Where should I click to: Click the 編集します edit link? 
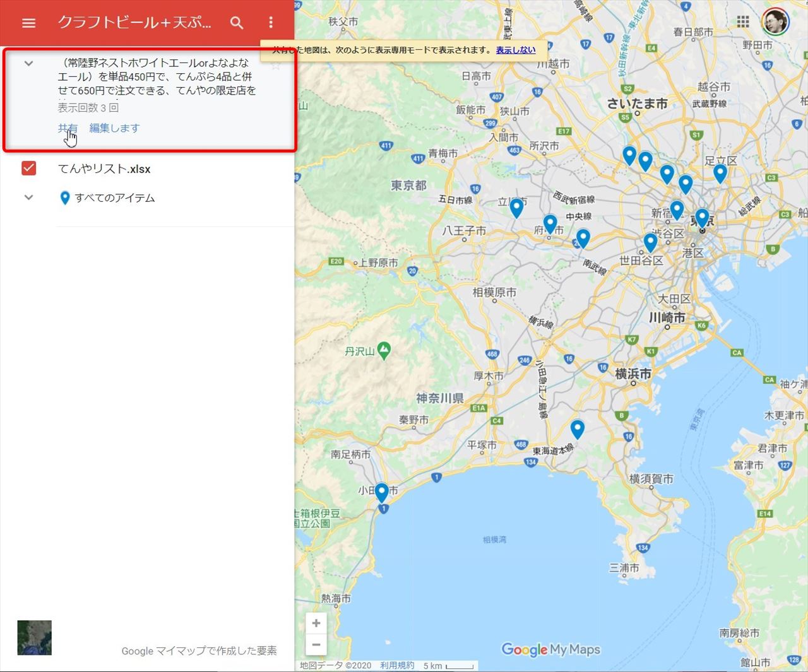[x=114, y=128]
